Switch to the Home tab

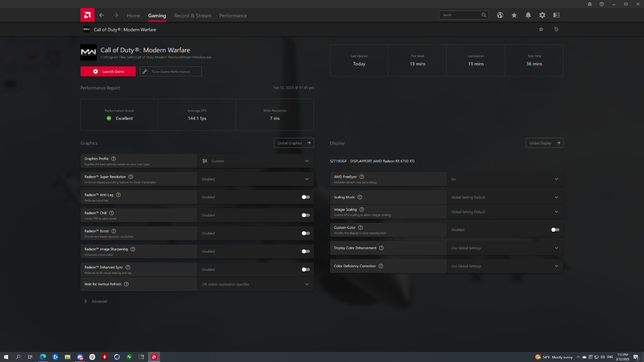134,16
